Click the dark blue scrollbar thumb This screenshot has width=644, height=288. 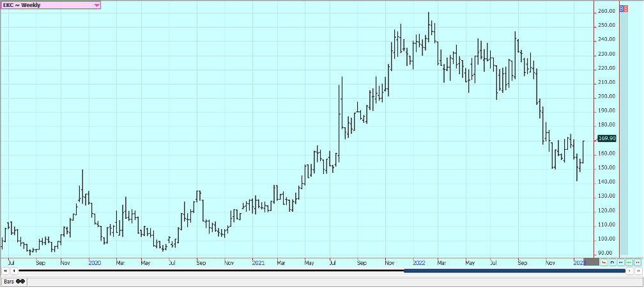click(x=515, y=271)
